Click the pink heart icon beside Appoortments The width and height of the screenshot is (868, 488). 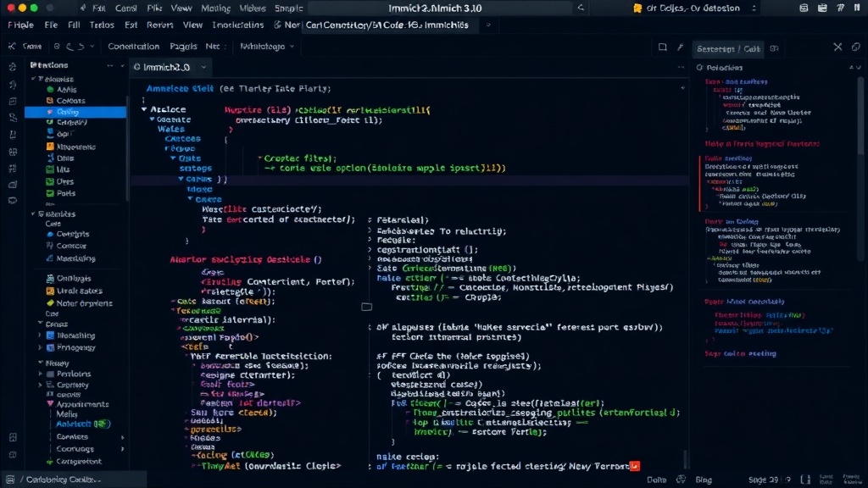tap(50, 404)
